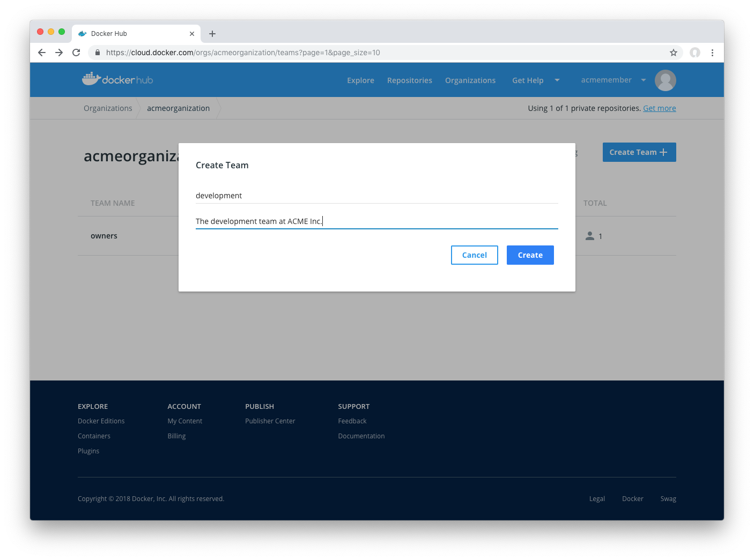The image size is (754, 560).
Task: Expand the Get Help dropdown
Action: click(x=536, y=80)
